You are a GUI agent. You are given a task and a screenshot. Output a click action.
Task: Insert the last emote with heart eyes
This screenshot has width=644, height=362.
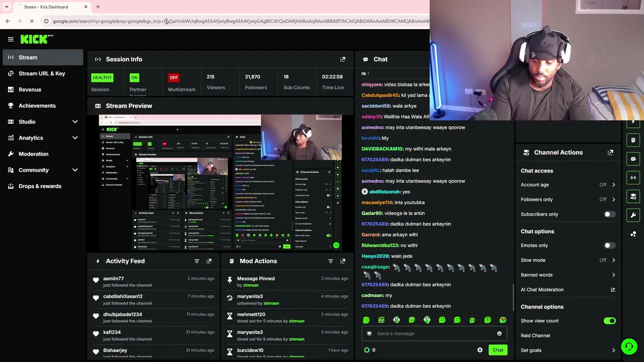pyautogui.click(x=503, y=320)
